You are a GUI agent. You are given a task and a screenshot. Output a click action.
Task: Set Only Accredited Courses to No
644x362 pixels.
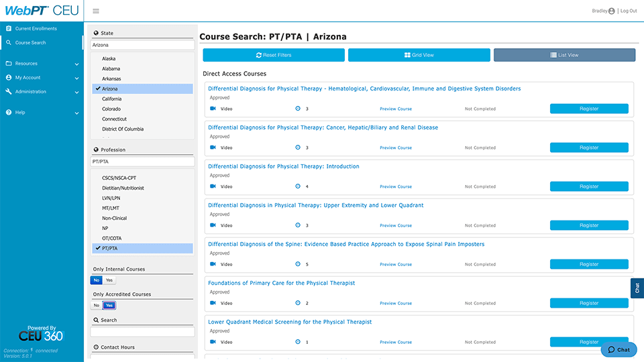point(97,306)
